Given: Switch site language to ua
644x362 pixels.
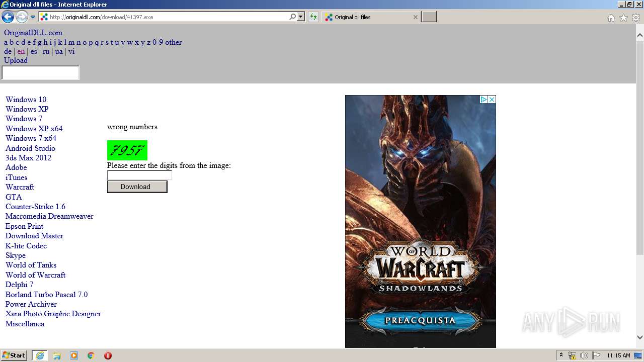Looking at the screenshot, I should 59,51.
